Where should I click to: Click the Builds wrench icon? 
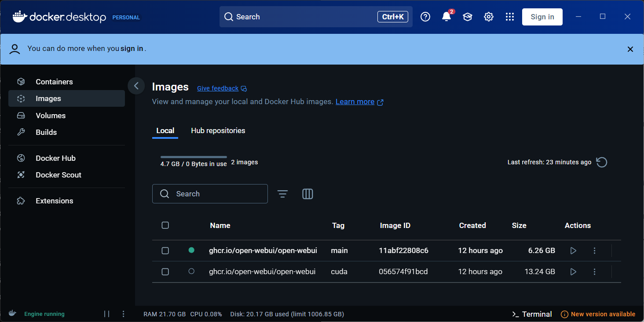click(21, 132)
